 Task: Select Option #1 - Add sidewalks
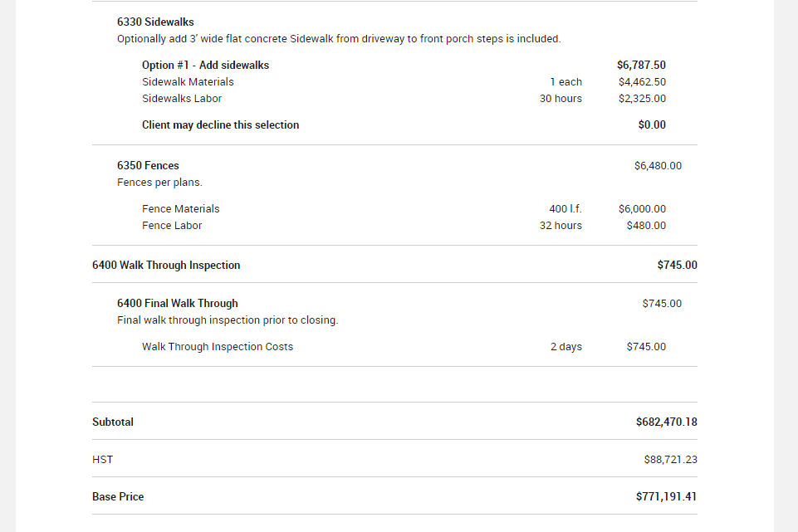[x=205, y=65]
